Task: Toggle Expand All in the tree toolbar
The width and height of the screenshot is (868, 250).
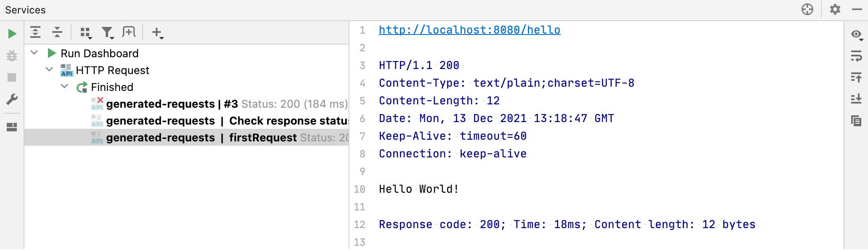Action: [35, 32]
